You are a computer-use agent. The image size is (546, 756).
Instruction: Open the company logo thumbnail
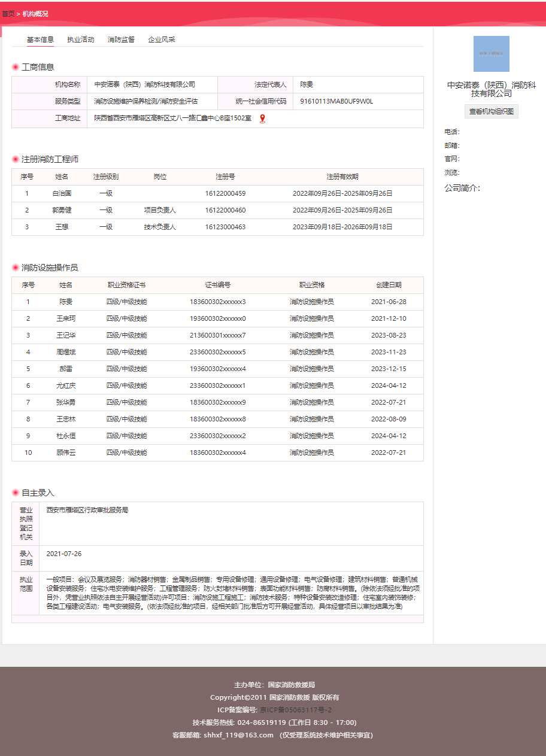(492, 54)
